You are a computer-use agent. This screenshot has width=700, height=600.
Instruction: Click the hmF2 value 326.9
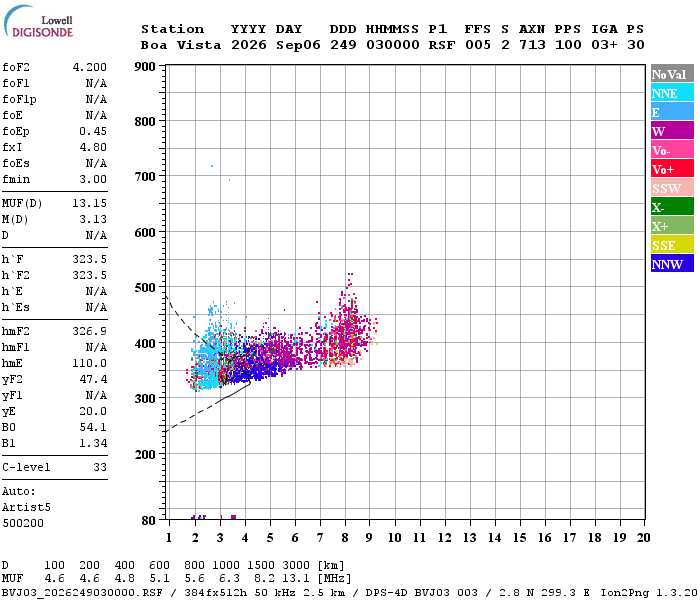pyautogui.click(x=90, y=331)
